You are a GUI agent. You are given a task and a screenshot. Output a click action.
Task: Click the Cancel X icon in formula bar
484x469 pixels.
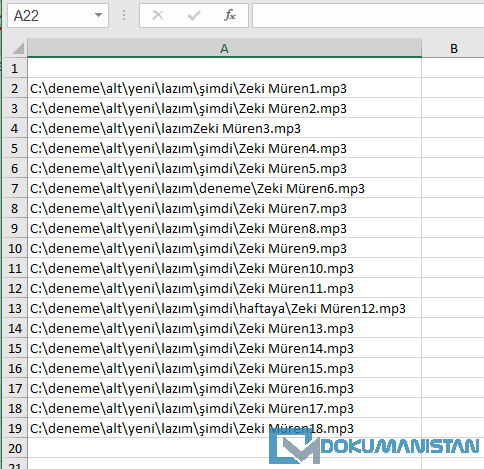[x=158, y=15]
